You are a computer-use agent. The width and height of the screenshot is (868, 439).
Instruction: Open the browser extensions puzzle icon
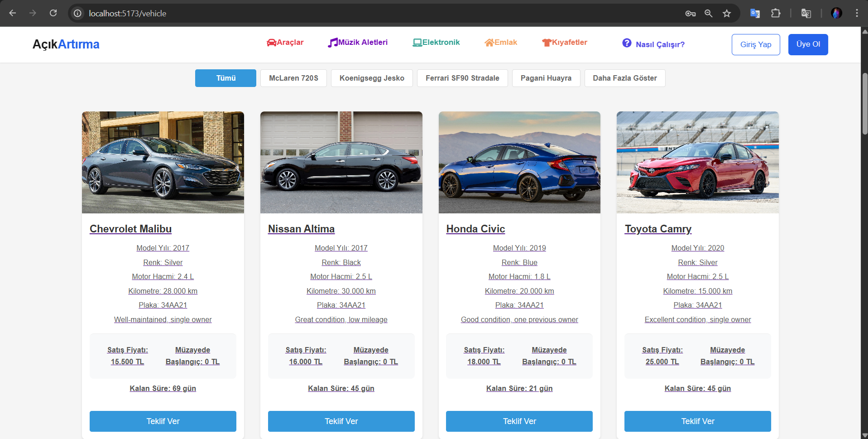pos(776,13)
